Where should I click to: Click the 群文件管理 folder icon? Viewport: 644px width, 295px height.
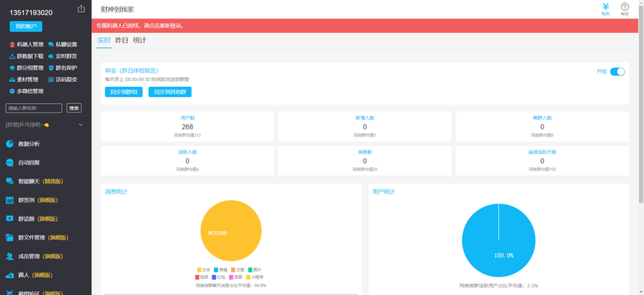[x=10, y=238]
